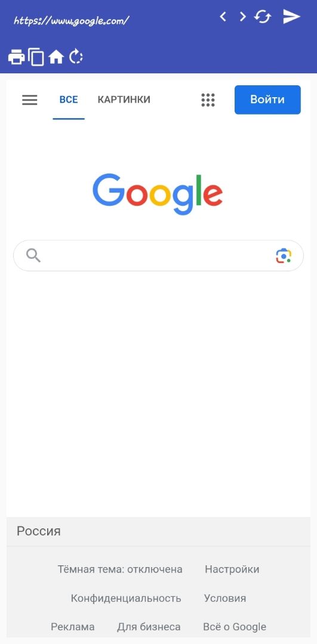The width and height of the screenshot is (317, 644).
Task: Click the copy pages icon
Action: point(36,57)
